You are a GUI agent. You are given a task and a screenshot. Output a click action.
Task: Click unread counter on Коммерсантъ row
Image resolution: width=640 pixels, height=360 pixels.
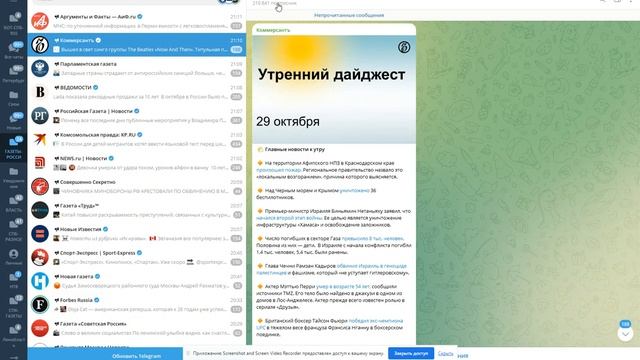click(x=236, y=49)
